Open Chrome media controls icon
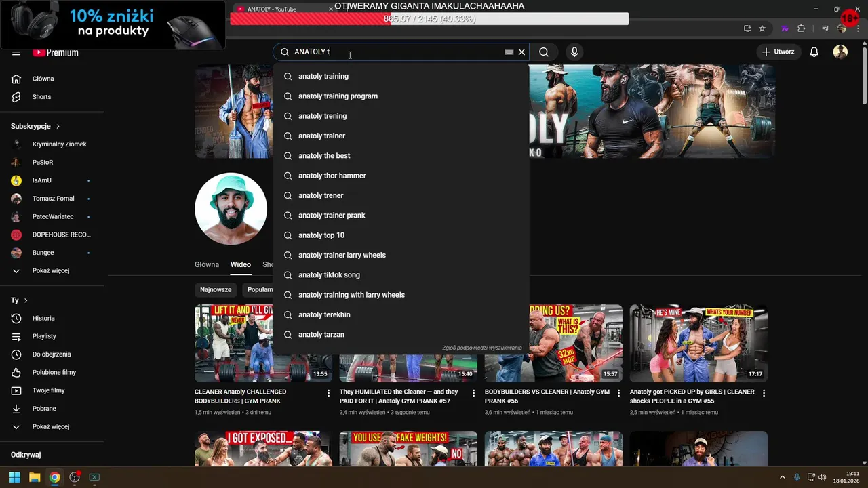 [x=825, y=28]
